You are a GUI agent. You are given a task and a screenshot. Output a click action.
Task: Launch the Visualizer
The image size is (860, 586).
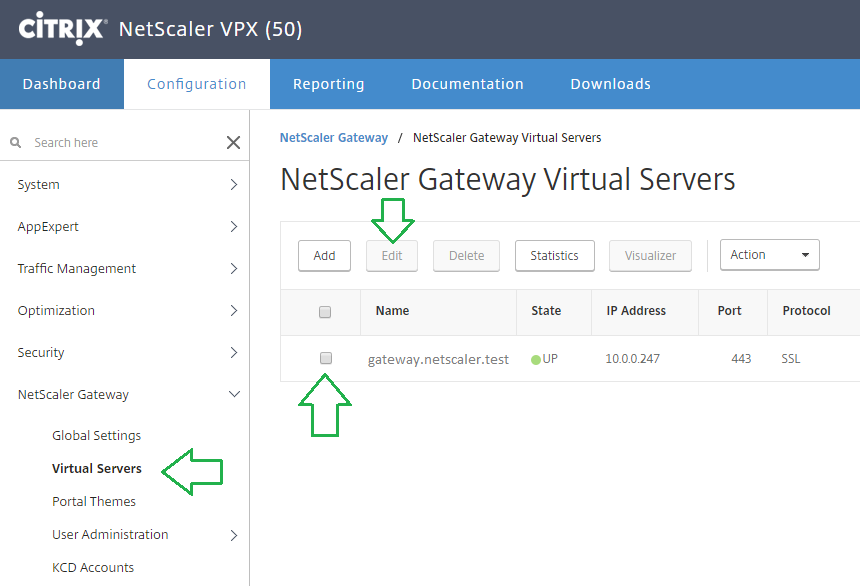pyautogui.click(x=650, y=255)
